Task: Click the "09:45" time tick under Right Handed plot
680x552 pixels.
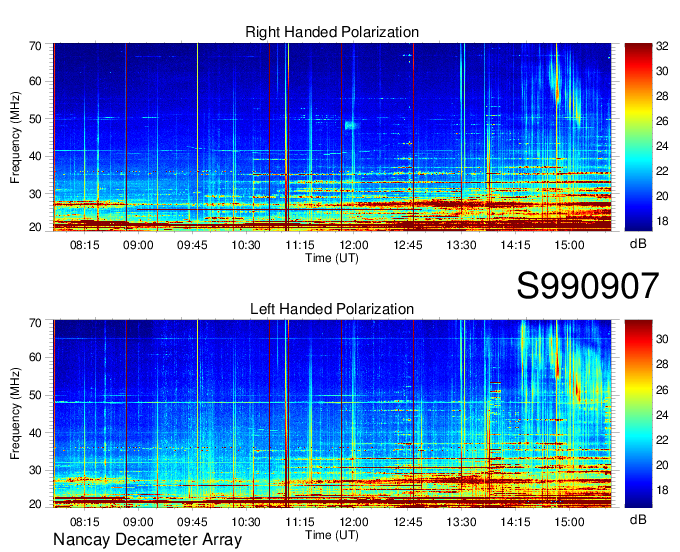Action: click(192, 245)
